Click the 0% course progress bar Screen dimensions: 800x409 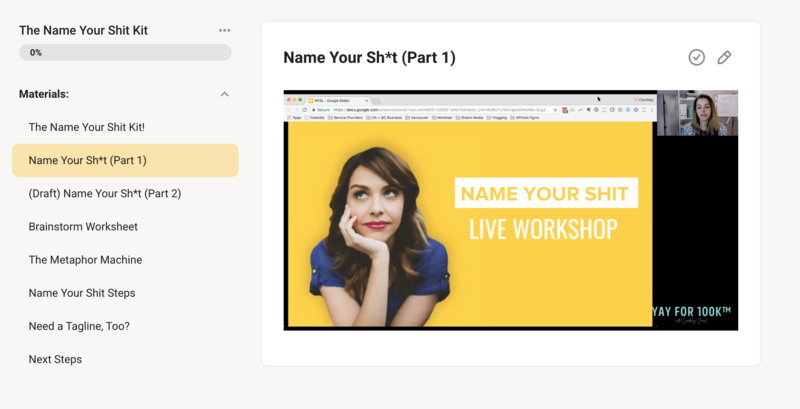click(125, 52)
